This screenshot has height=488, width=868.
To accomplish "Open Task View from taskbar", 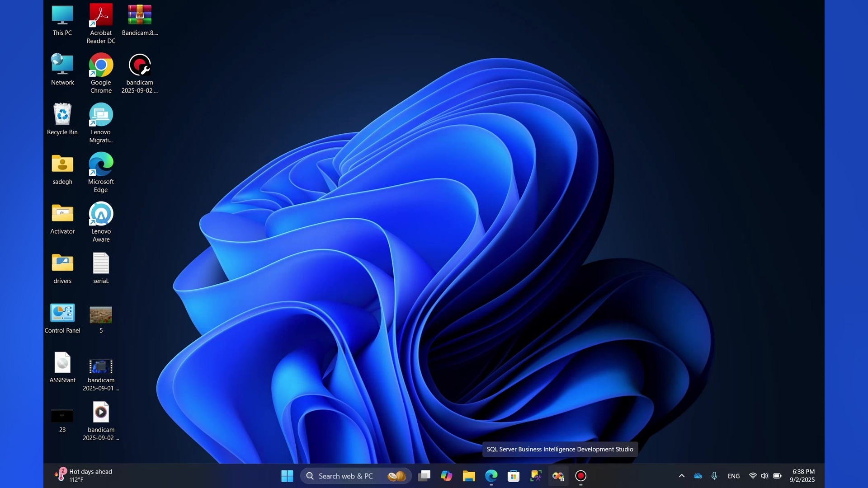I will click(424, 476).
